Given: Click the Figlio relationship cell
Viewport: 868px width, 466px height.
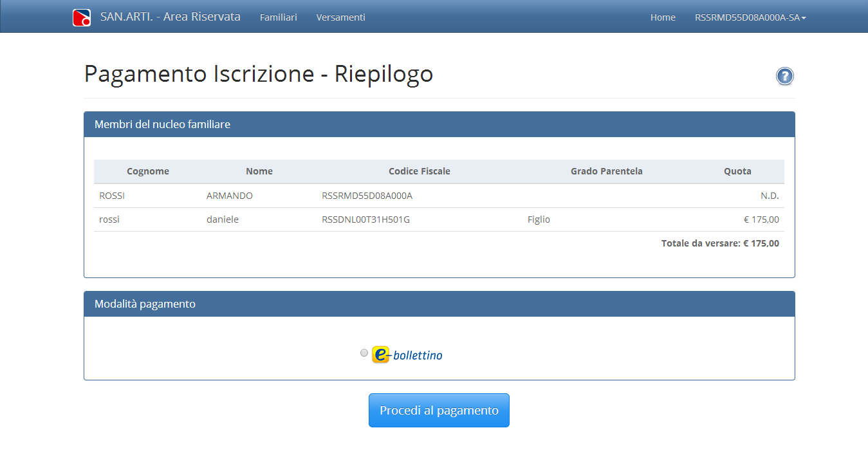Looking at the screenshot, I should tap(539, 219).
